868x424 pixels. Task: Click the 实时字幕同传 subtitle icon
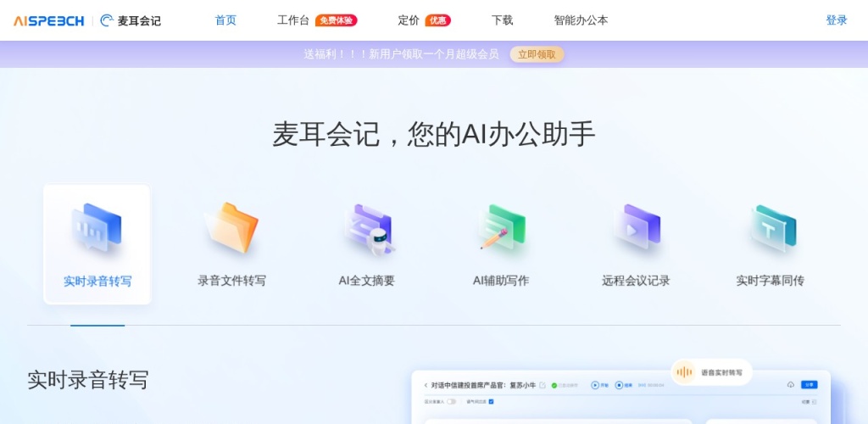click(x=771, y=229)
